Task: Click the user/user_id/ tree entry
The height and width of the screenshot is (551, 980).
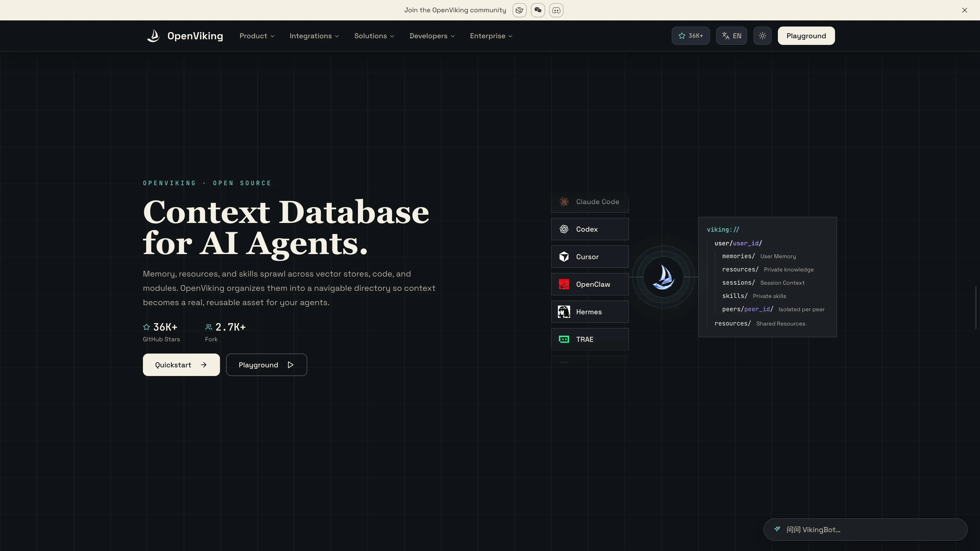Action: 738,243
